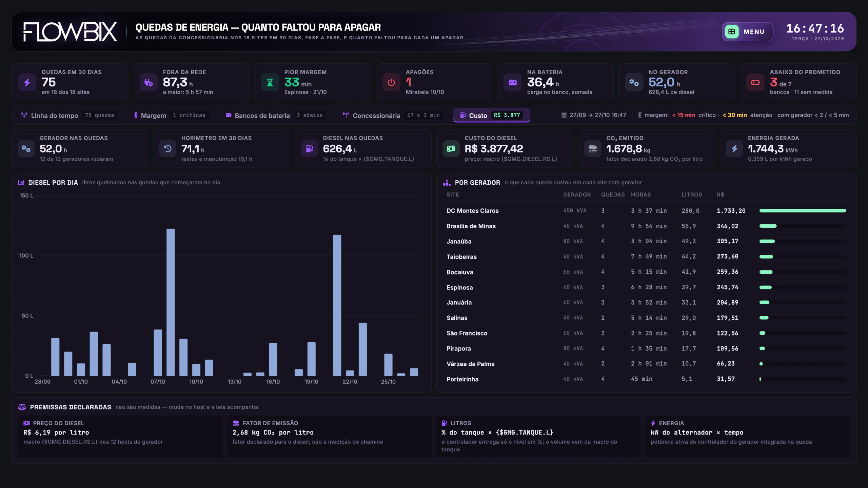This screenshot has width=868, height=488.
Task: Click the lightning icon in Quedas em 30 dias
Action: [x=27, y=82]
